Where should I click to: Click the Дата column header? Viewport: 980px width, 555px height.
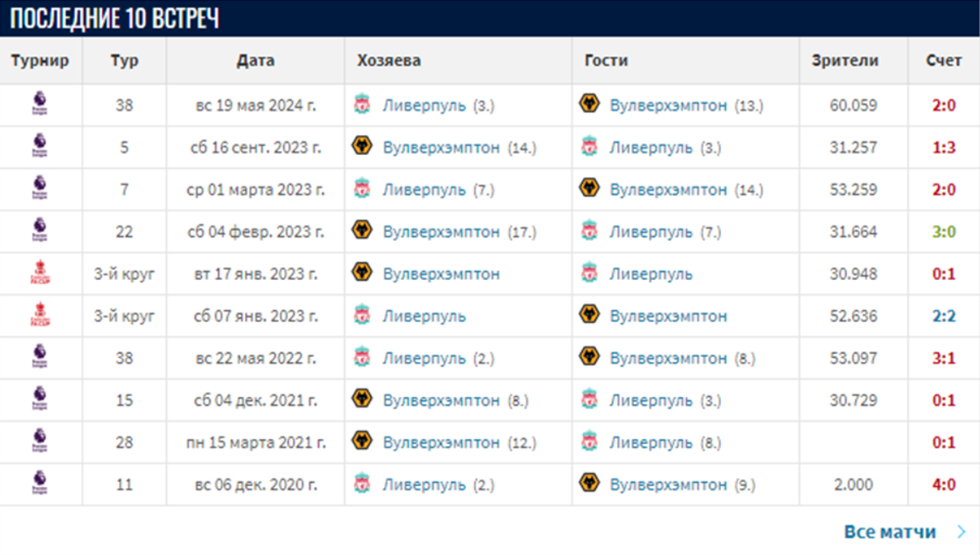point(255,60)
